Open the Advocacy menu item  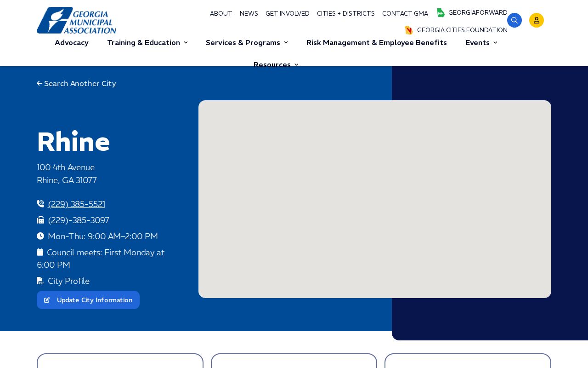[x=72, y=43]
